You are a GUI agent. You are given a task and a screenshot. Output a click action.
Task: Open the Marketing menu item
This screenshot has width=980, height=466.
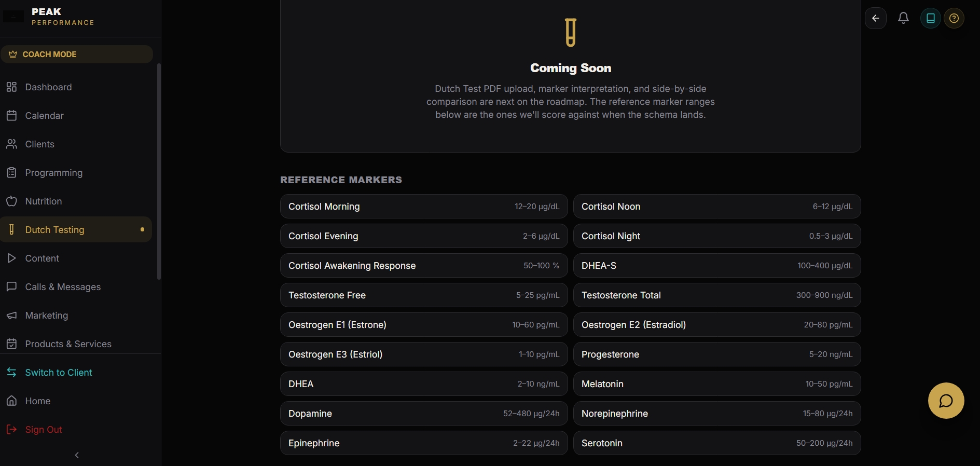pyautogui.click(x=76, y=315)
